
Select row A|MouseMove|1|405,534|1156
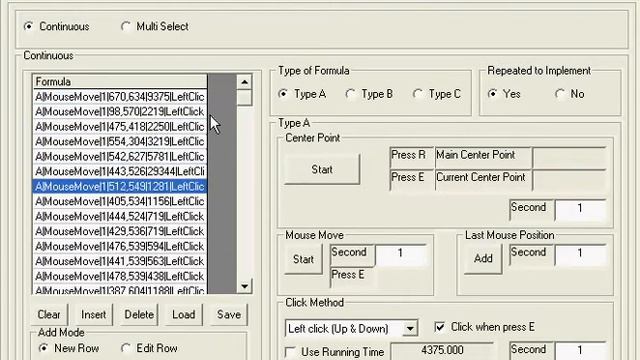coord(120,201)
